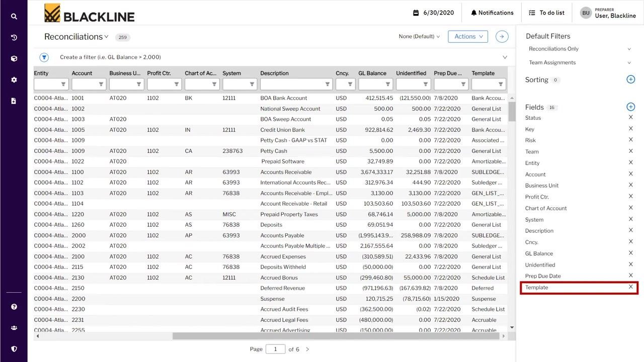Screen dimensions: 644x362
Task: Open the Entity column filter funnel
Action: 63,84
